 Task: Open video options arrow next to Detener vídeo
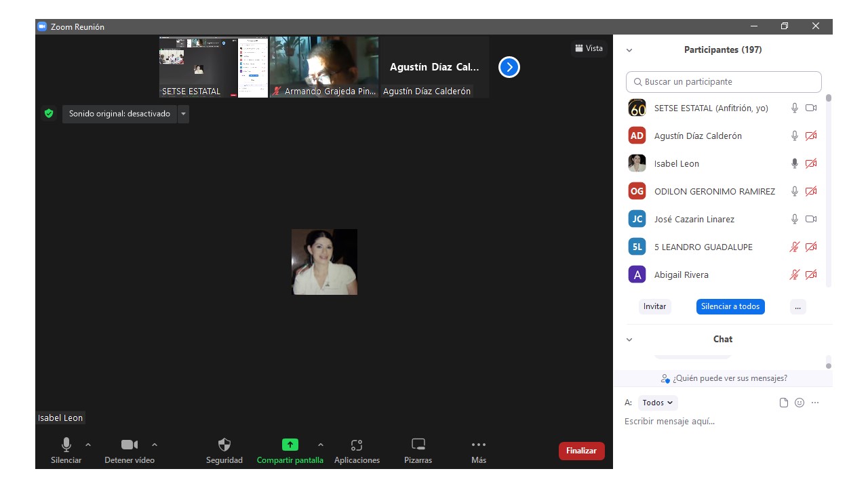155,445
